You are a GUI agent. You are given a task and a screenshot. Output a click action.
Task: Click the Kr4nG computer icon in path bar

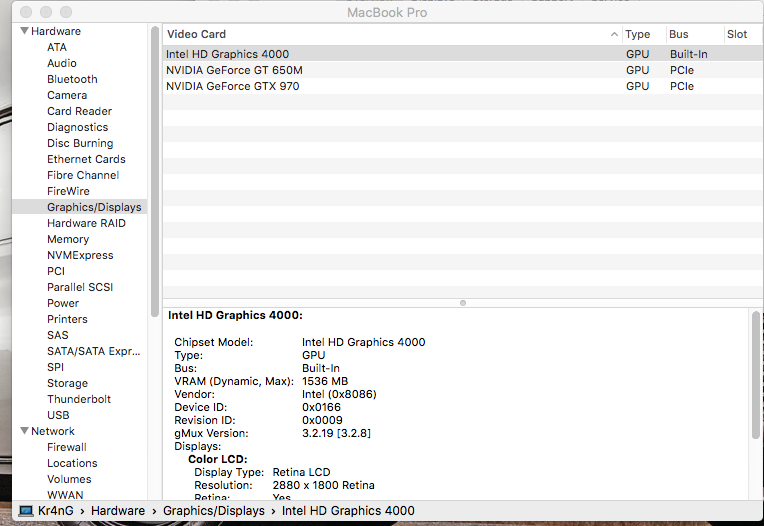[x=26, y=510]
